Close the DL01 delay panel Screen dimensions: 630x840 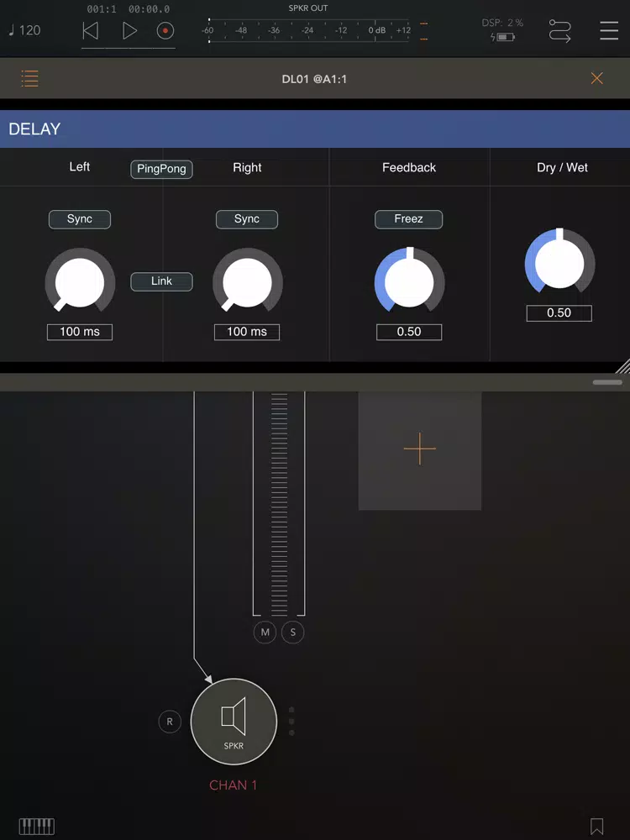tap(596, 78)
